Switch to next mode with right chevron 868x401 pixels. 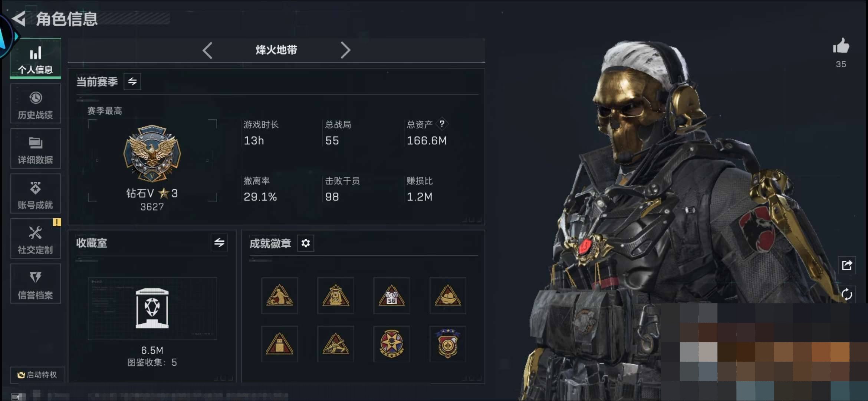(x=345, y=50)
